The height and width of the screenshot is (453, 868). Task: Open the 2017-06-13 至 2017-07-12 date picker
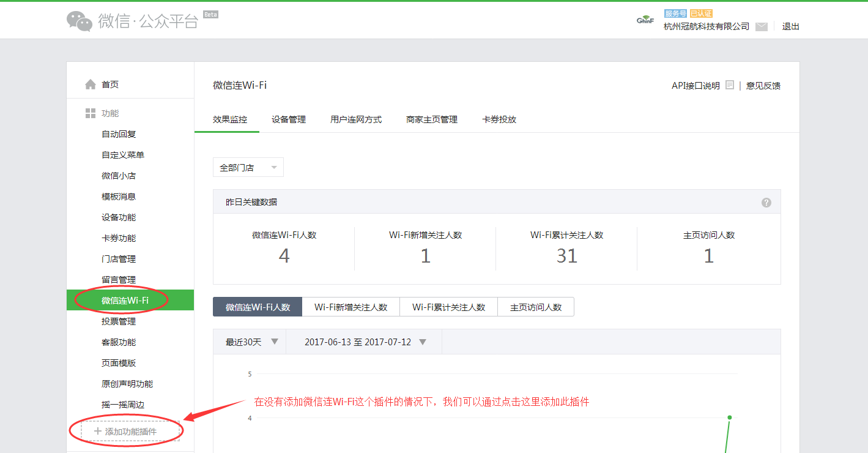coord(365,342)
